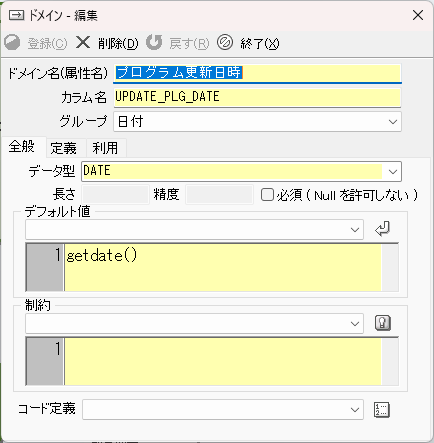Image resolution: width=434 pixels, height=443 pixels.
Task: Click the ドメイン名(属性名) input field
Action: click(257, 73)
